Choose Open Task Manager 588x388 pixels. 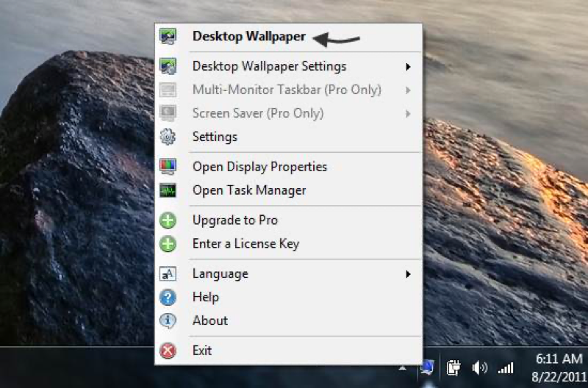288,190
